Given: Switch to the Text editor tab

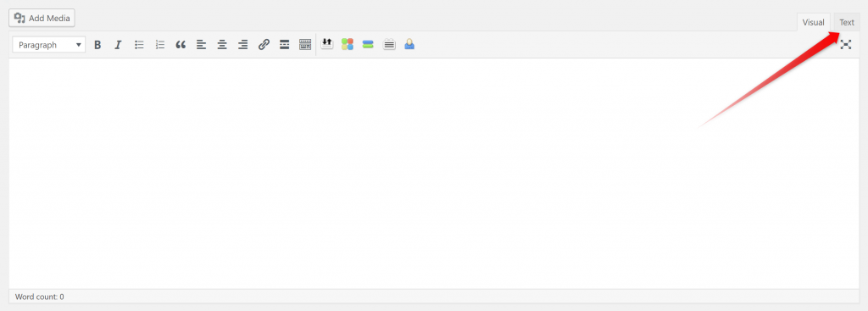Looking at the screenshot, I should coord(847,22).
